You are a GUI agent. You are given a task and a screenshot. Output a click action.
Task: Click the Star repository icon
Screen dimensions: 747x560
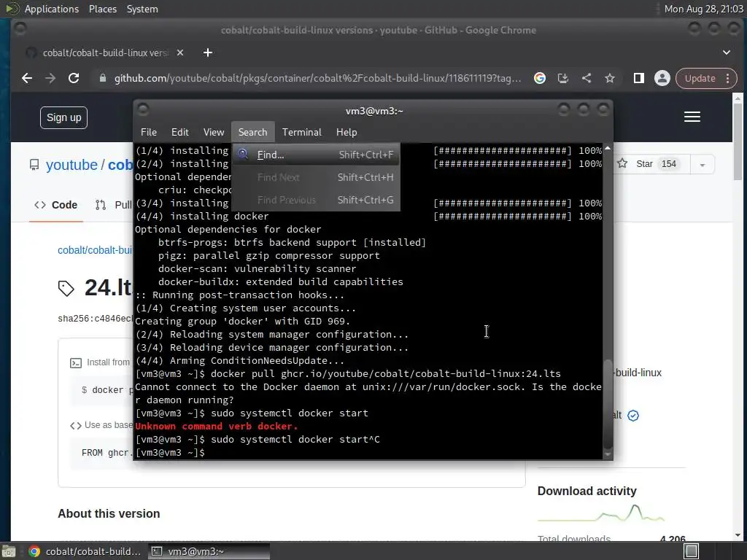point(622,164)
